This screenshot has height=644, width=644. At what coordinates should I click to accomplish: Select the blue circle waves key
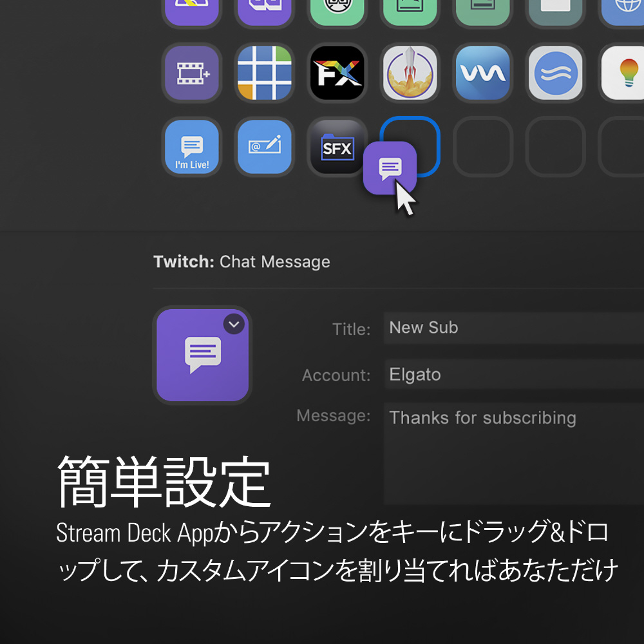[x=555, y=73]
